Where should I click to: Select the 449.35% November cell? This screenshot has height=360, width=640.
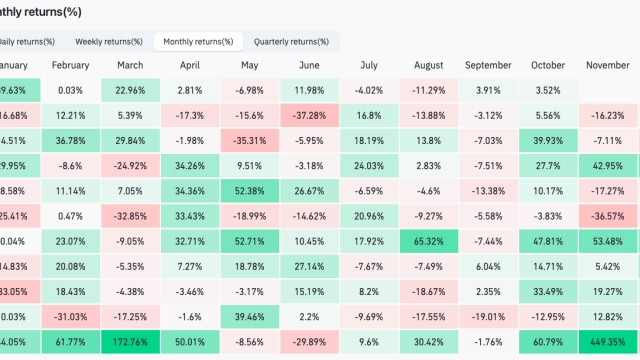tap(608, 342)
